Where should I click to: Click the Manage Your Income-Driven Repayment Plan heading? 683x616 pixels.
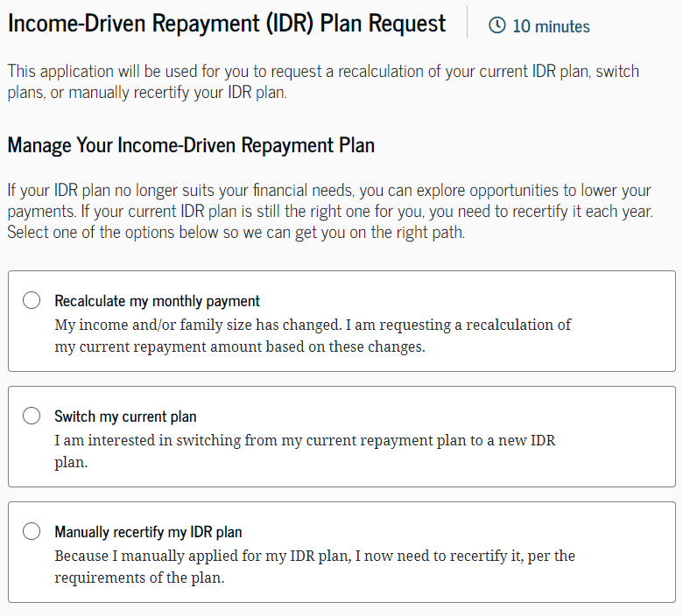(191, 145)
